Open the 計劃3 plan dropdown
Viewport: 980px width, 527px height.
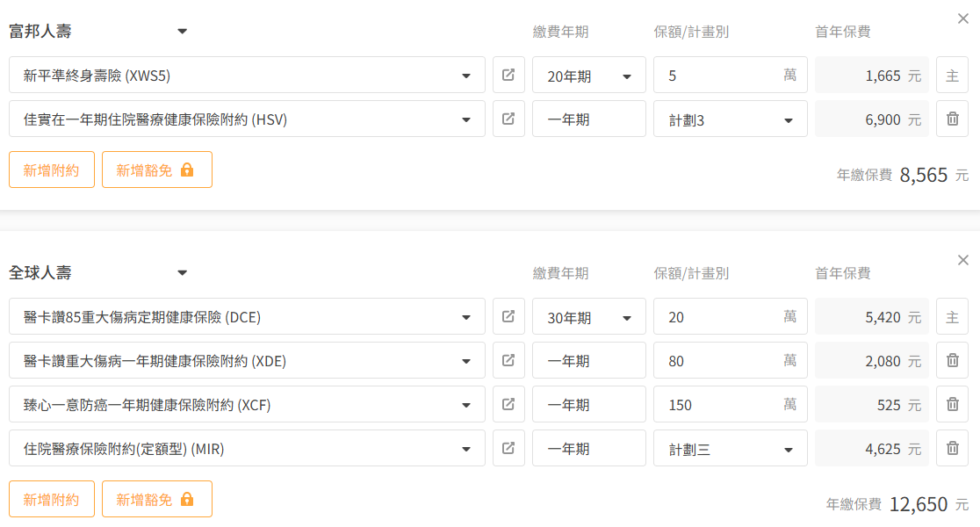pyautogui.click(x=730, y=119)
